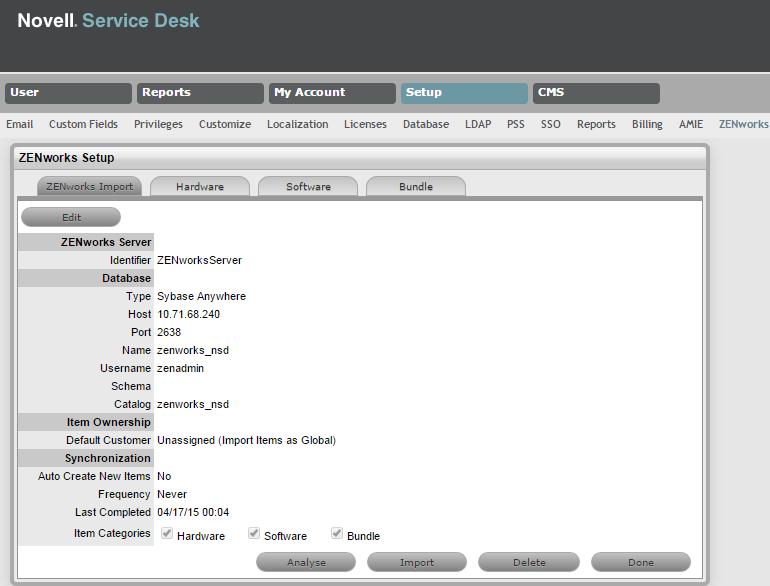Switch to the Software tab

[308, 187]
